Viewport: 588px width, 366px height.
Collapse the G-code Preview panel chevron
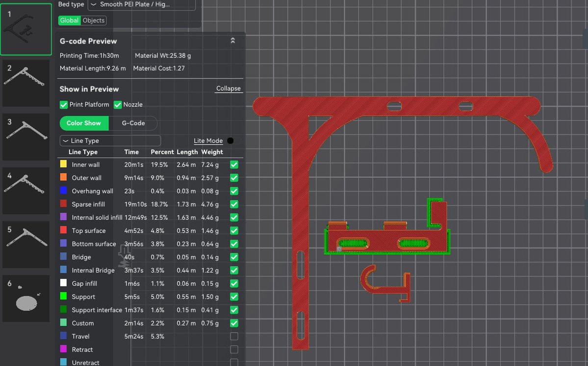point(232,41)
